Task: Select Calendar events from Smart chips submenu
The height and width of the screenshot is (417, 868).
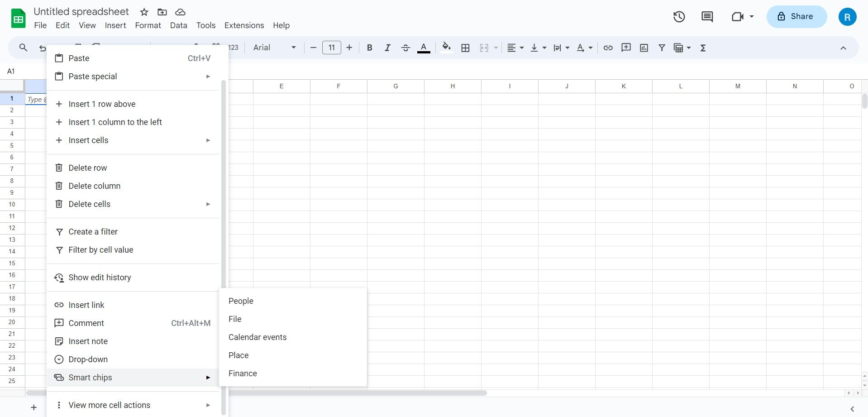Action: (258, 337)
